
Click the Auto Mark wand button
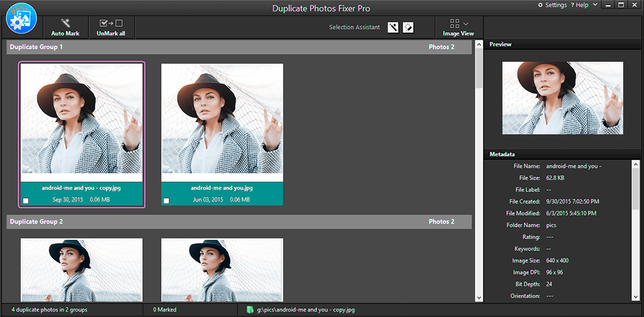(x=65, y=24)
